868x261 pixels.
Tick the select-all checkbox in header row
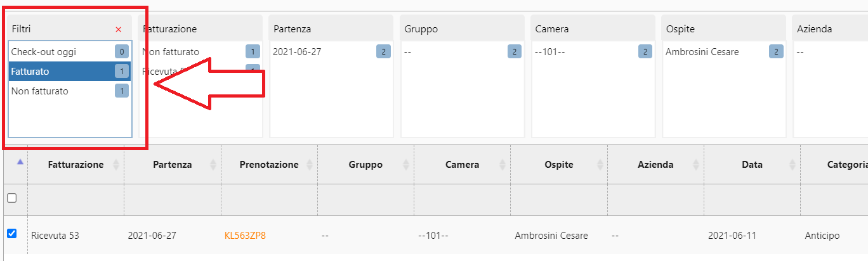pyautogui.click(x=11, y=198)
